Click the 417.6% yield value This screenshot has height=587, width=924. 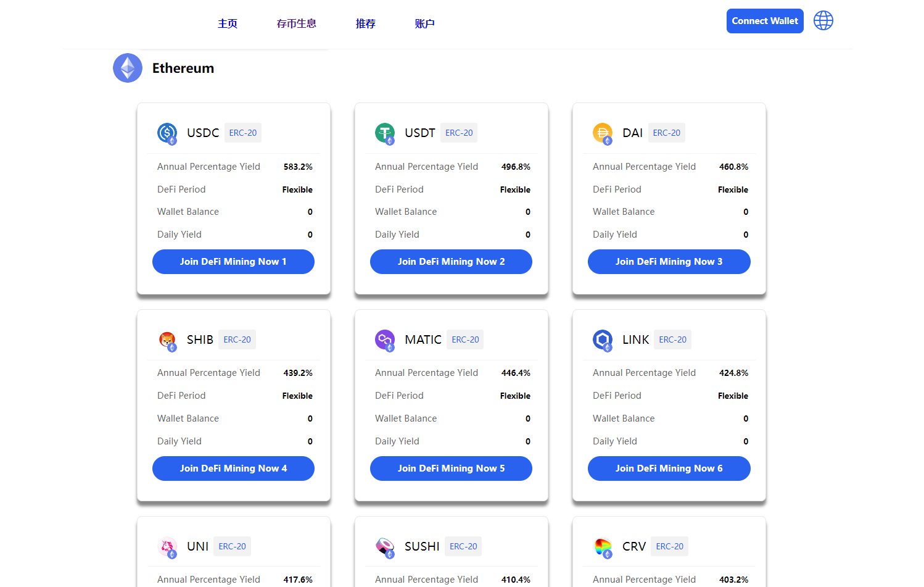click(x=298, y=580)
